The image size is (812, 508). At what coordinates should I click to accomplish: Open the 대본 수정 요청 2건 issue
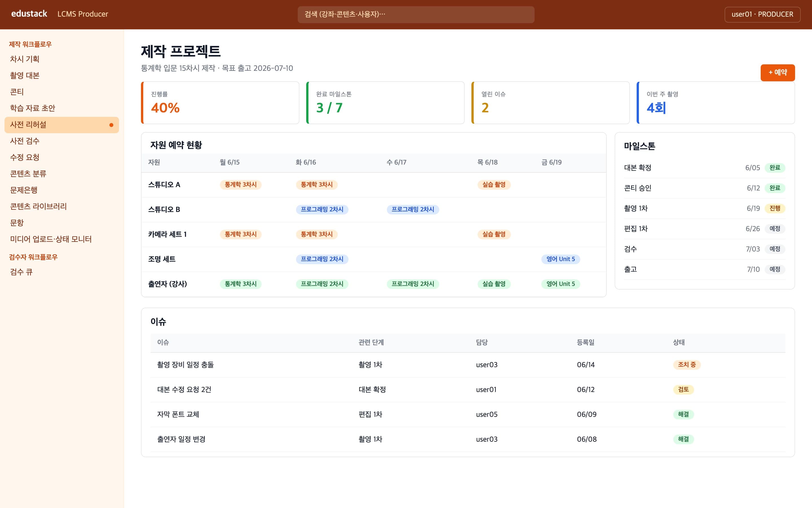[x=184, y=390]
